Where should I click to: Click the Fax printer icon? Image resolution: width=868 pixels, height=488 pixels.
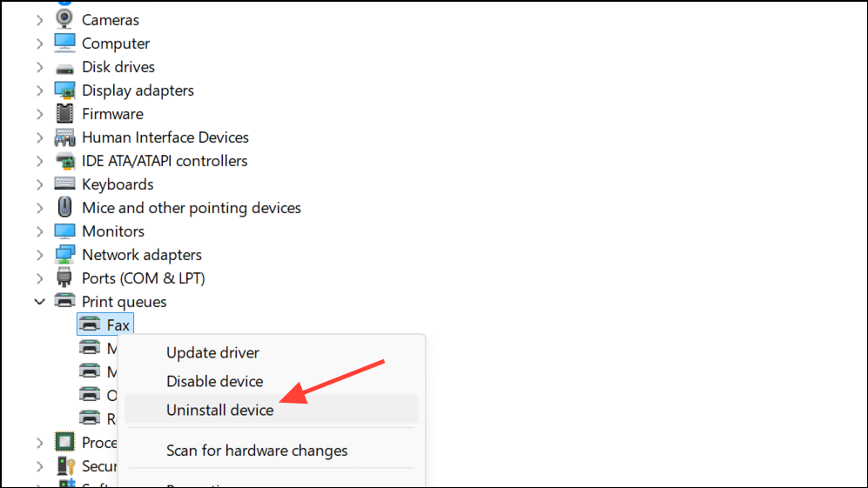(x=90, y=325)
